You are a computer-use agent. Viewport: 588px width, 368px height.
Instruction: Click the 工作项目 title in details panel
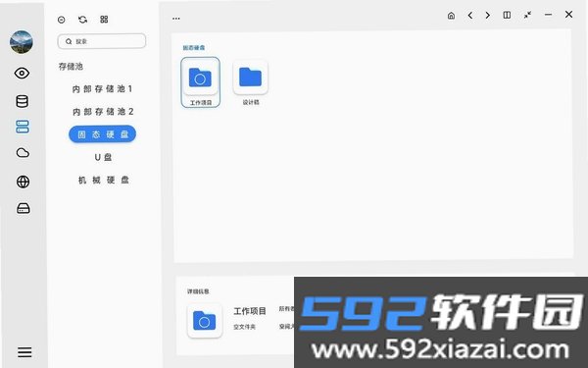250,311
